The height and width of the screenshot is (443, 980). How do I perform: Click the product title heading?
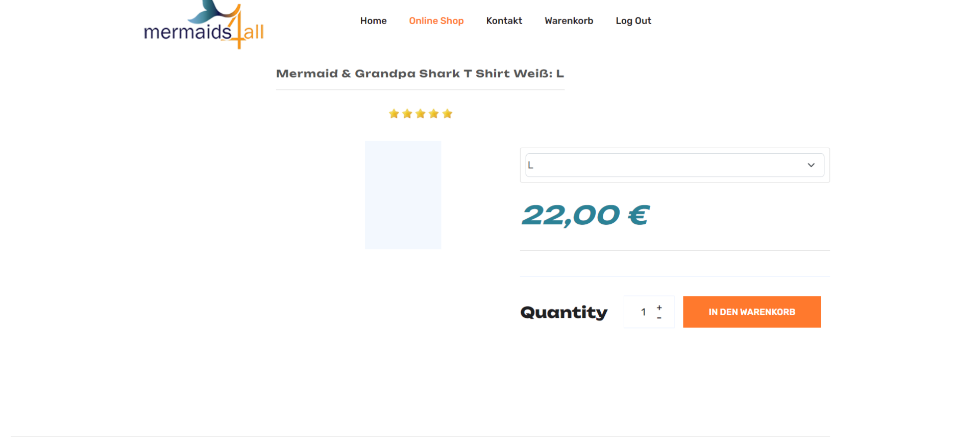coord(420,74)
